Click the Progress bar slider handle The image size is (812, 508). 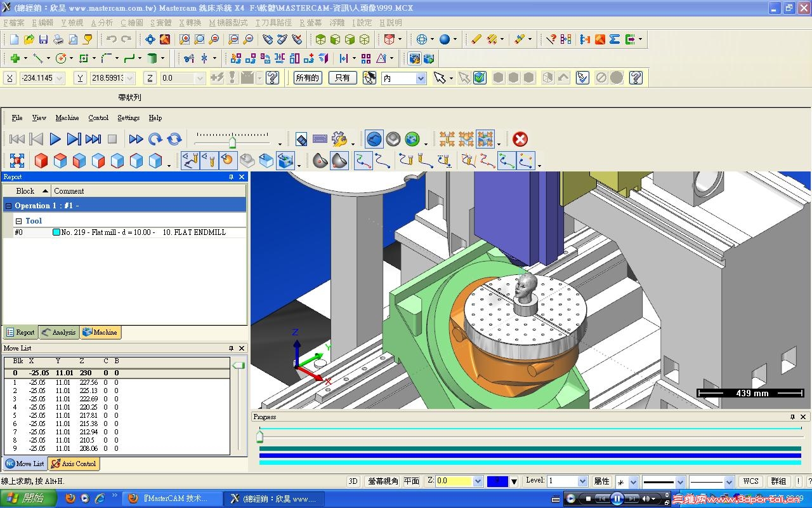pos(259,437)
